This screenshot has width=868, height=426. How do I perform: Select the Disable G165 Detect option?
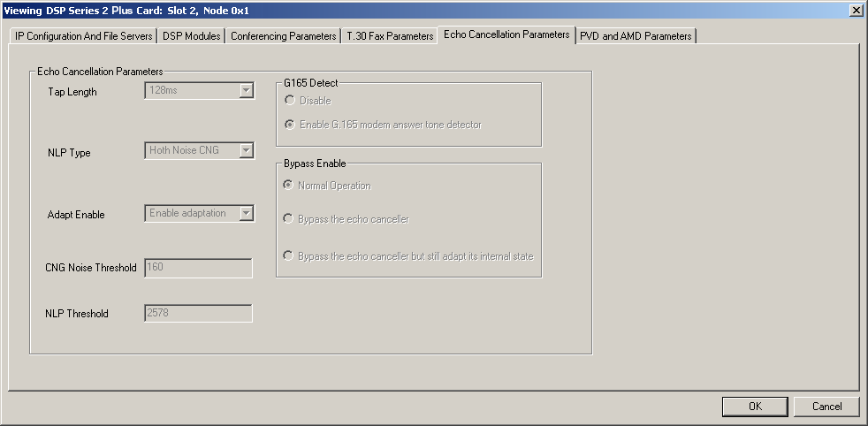click(x=289, y=101)
